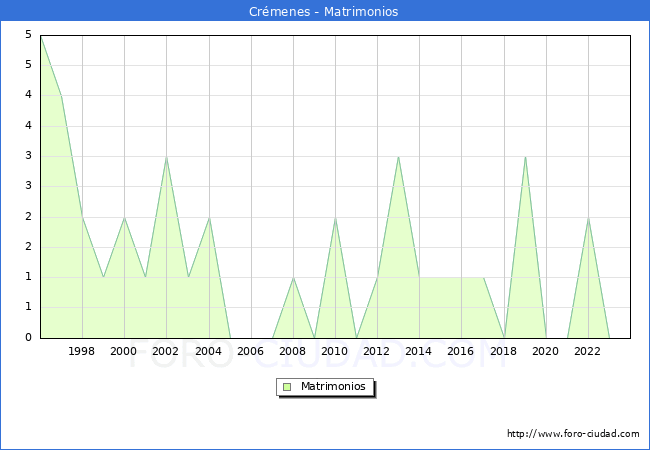Open the foro-ciudad.com URL text

(573, 434)
